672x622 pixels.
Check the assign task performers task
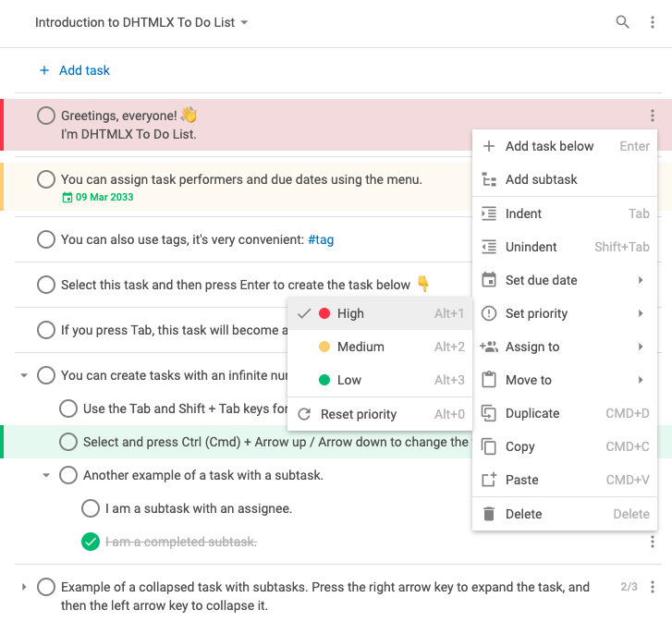pos(46,179)
